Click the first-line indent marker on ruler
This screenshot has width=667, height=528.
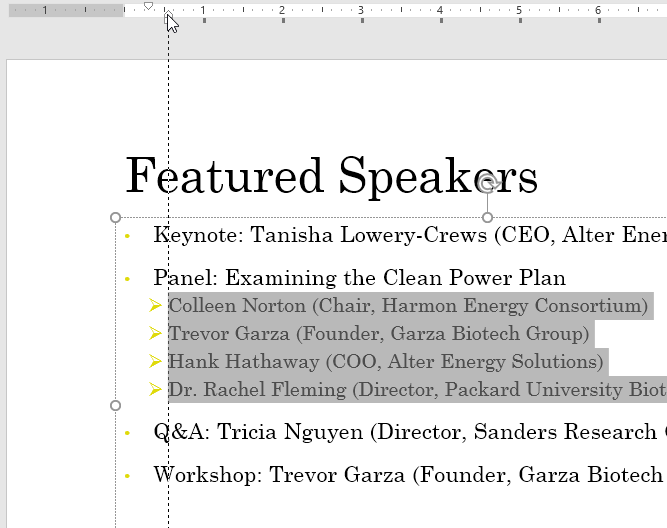coord(148,5)
